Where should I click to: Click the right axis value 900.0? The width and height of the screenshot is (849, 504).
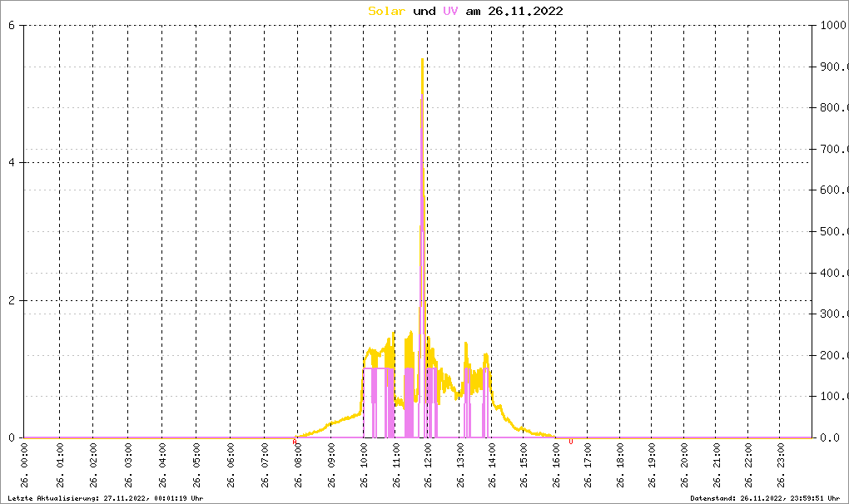tap(834, 67)
